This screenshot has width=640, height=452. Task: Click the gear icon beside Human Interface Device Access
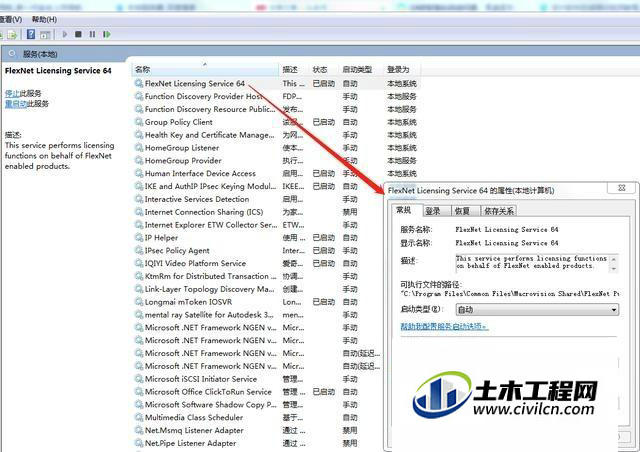pyautogui.click(x=139, y=174)
